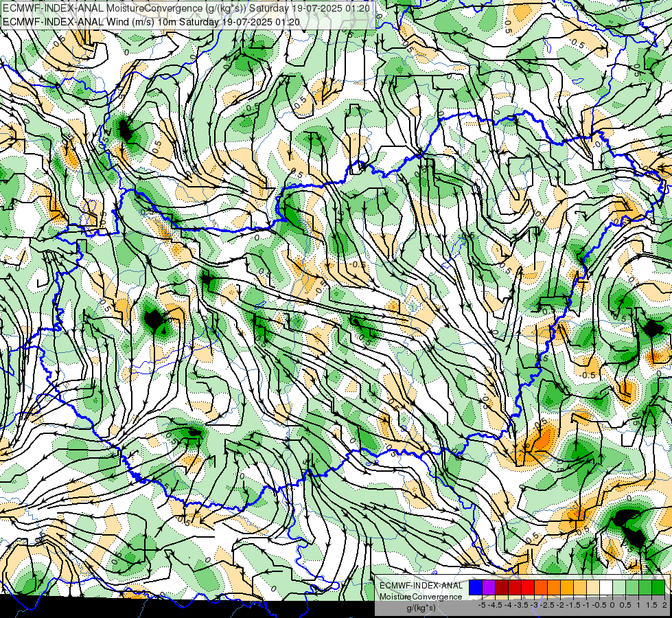Click the legend label ECMWF-INDEX-ANAL
This screenshot has height=618, width=672.
click(421, 586)
